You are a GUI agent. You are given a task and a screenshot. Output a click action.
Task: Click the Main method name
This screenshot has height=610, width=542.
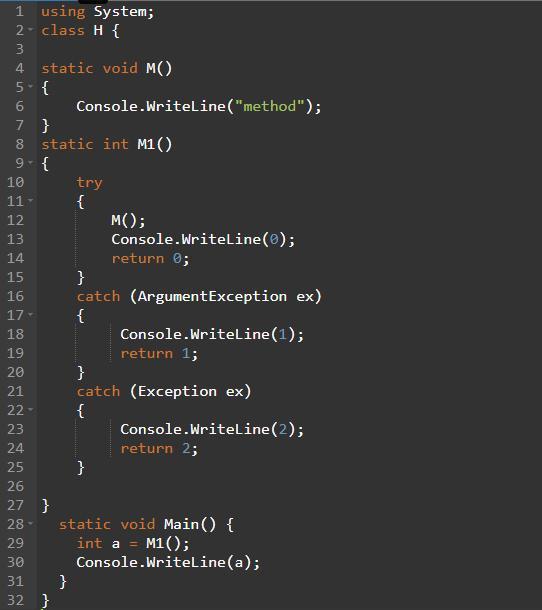[181, 524]
